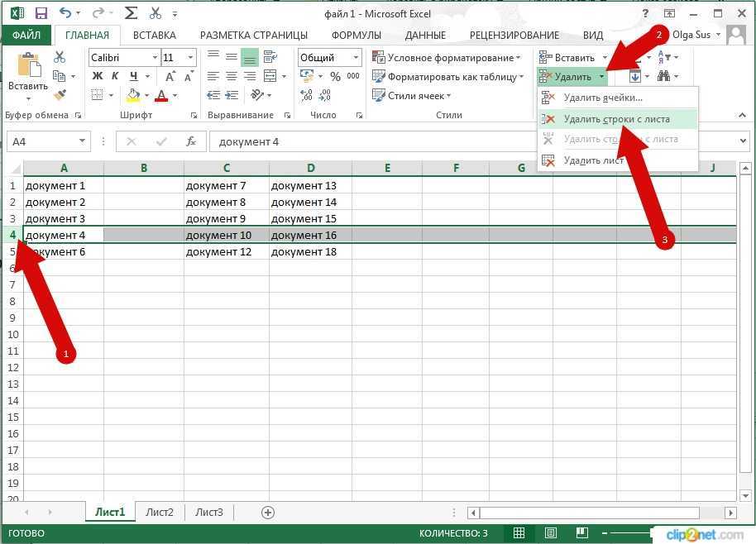
Task: Choose Удалить строки с листа
Action: 618,119
